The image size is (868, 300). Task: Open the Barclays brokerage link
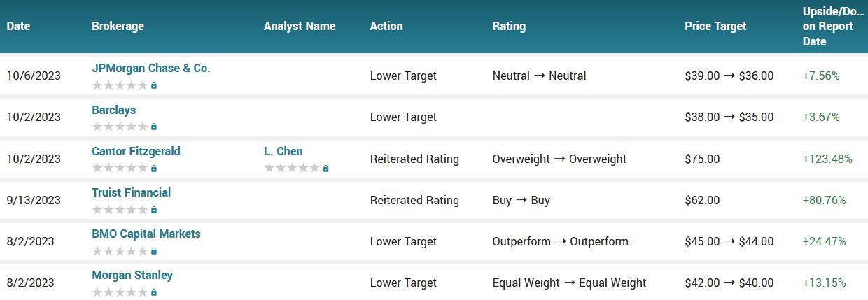pos(114,110)
